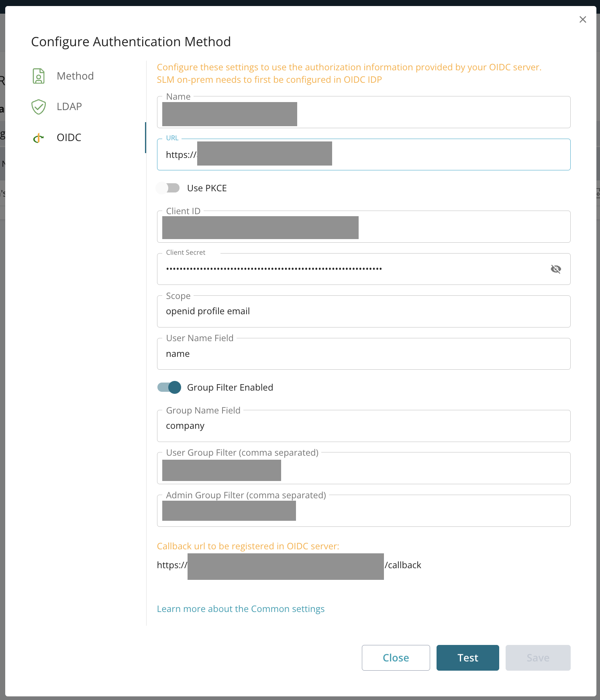
Task: Disable the Group Filter Enabled switch
Action: coord(169,387)
